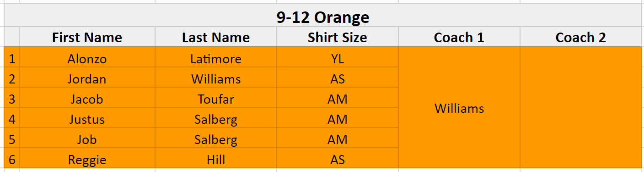Select the cell containing Reggie
This screenshot has width=644, height=172.
(87, 160)
